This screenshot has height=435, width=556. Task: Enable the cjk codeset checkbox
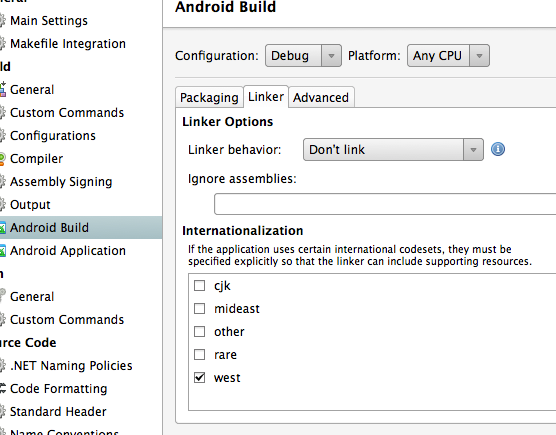[200, 285]
